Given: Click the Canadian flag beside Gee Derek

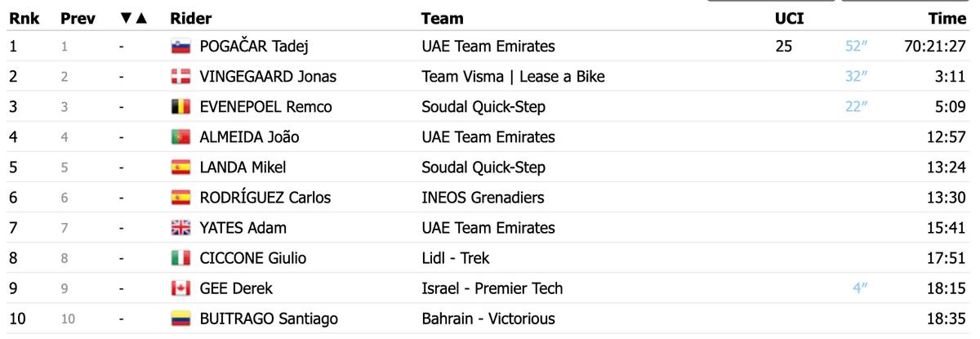Looking at the screenshot, I should [180, 288].
